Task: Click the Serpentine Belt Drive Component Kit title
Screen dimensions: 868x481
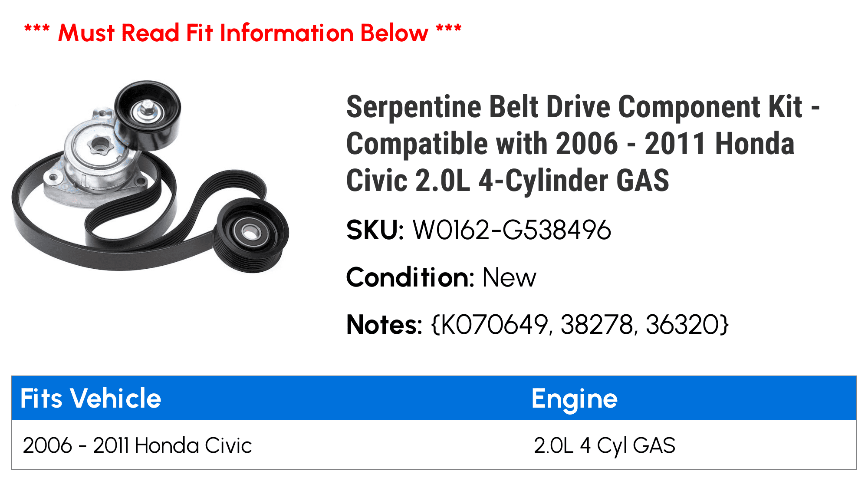Action: click(x=582, y=144)
